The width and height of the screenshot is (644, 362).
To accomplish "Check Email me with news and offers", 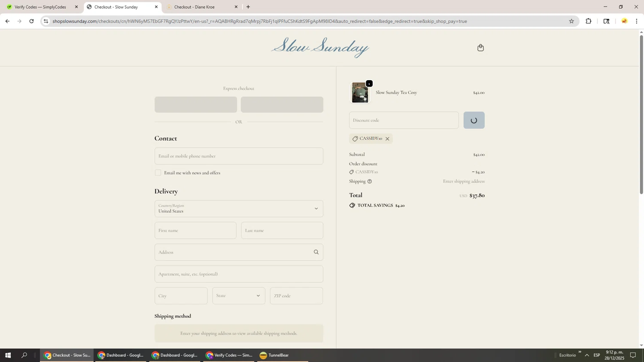I will (x=158, y=173).
